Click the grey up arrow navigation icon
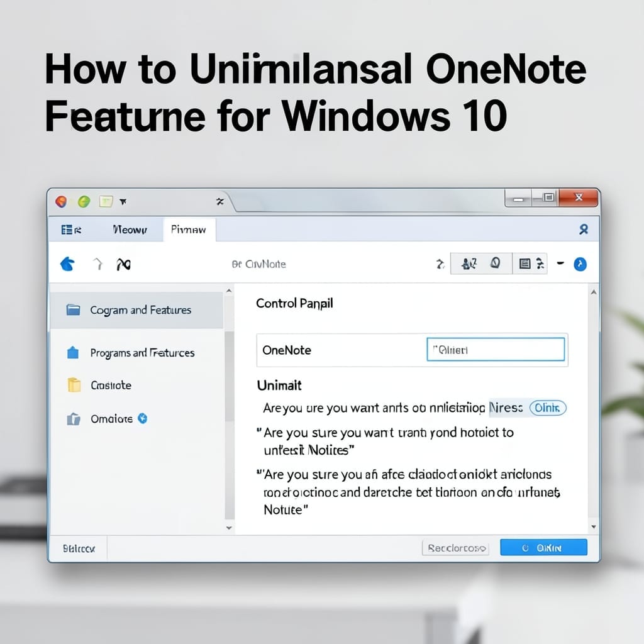Screen dimensions: 644x644 point(97,264)
